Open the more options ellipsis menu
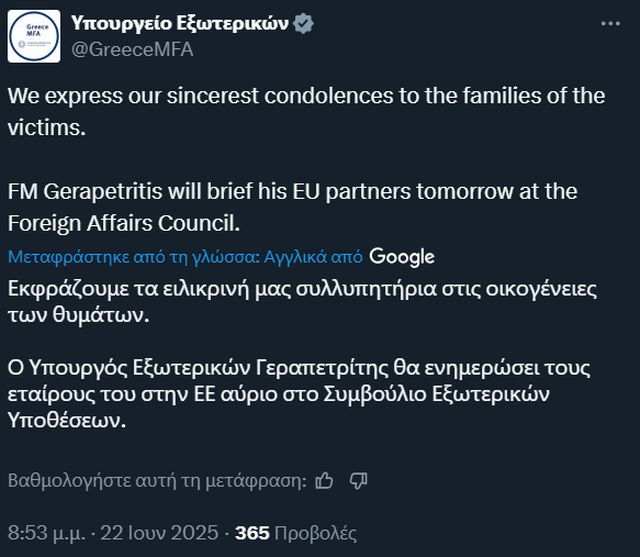The image size is (640, 557). point(609,22)
